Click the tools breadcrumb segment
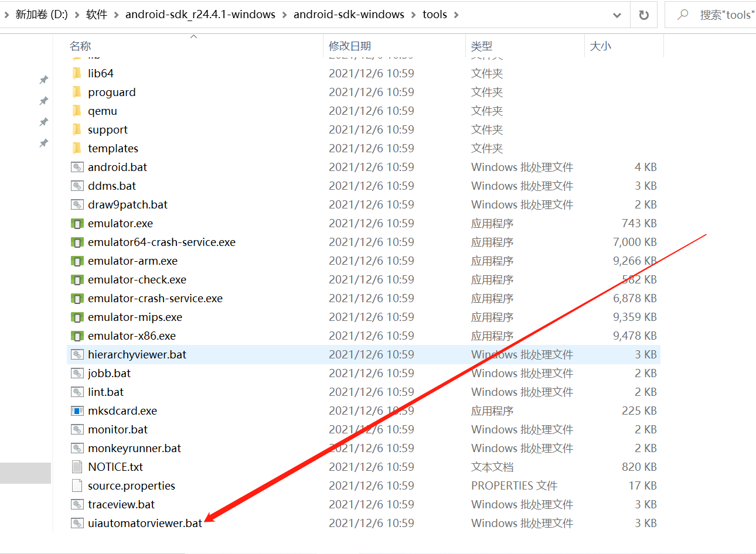Screen dimensions: 756x554 435,15
